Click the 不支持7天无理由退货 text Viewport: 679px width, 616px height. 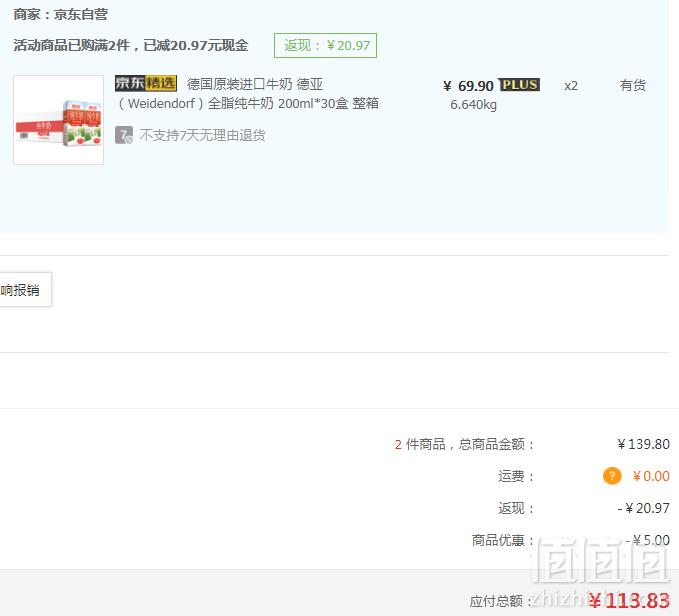(x=202, y=135)
